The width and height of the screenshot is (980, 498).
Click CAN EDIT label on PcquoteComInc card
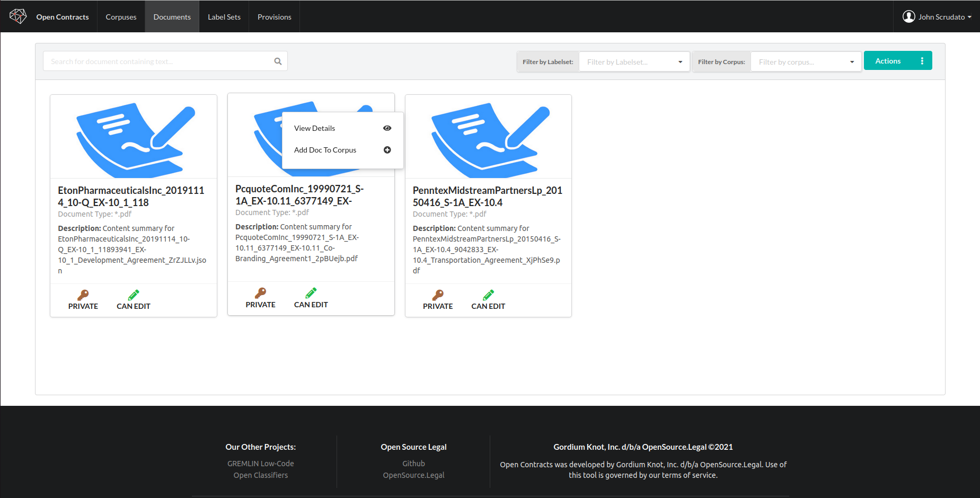pos(311,305)
